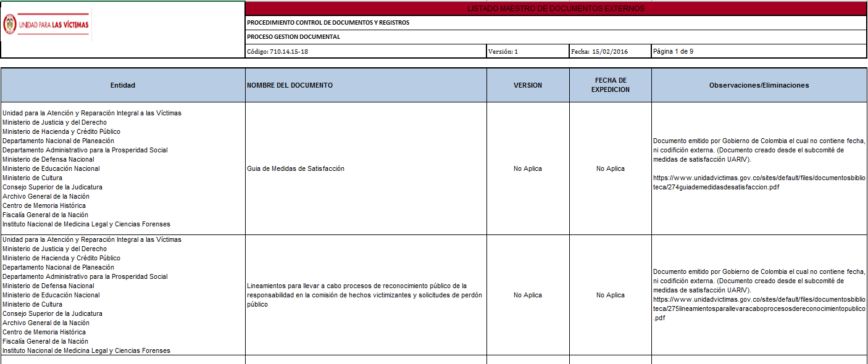Click the Página 1 de 9 cell

tap(759, 51)
